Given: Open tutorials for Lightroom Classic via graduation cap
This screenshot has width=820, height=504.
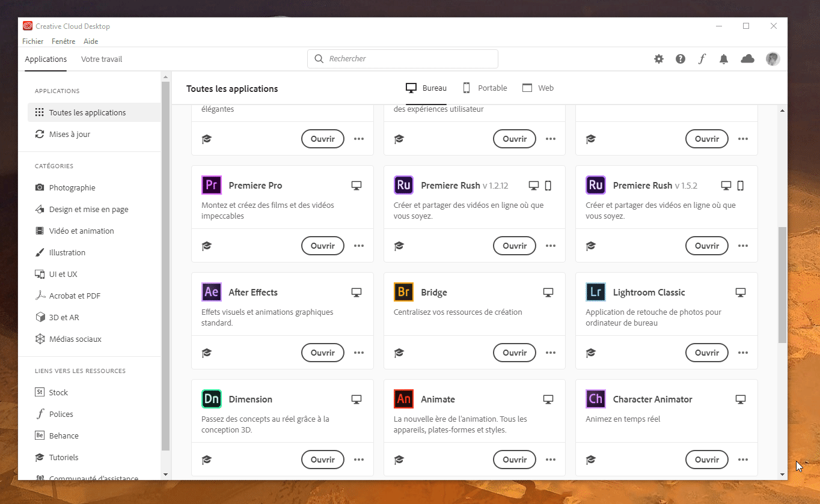Looking at the screenshot, I should click(x=591, y=353).
